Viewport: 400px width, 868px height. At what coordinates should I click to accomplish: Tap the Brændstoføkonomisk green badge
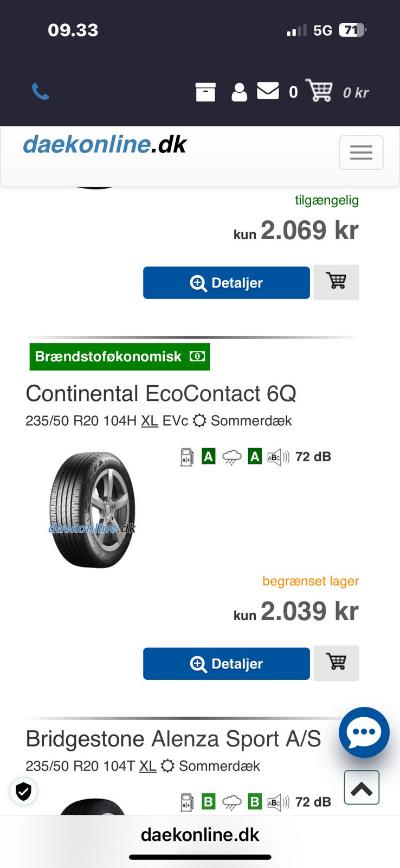coord(119,356)
